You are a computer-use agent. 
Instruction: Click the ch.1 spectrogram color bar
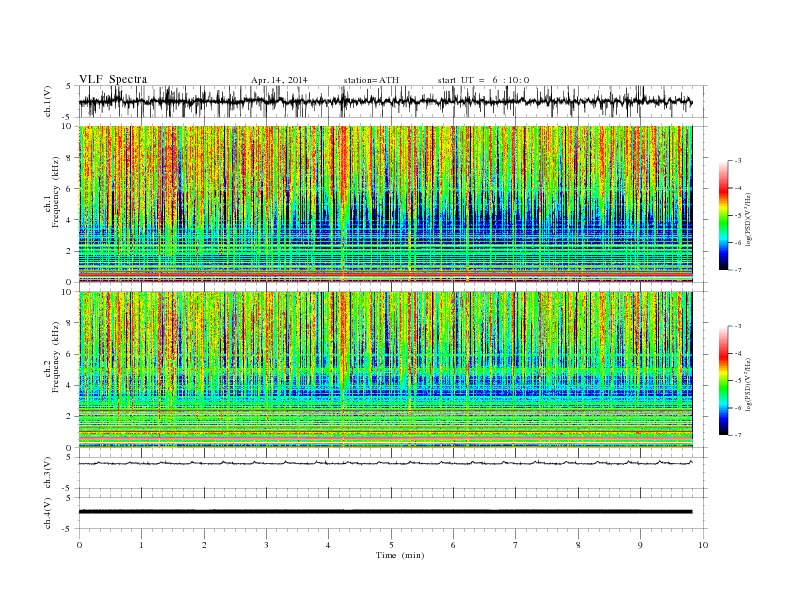click(724, 216)
